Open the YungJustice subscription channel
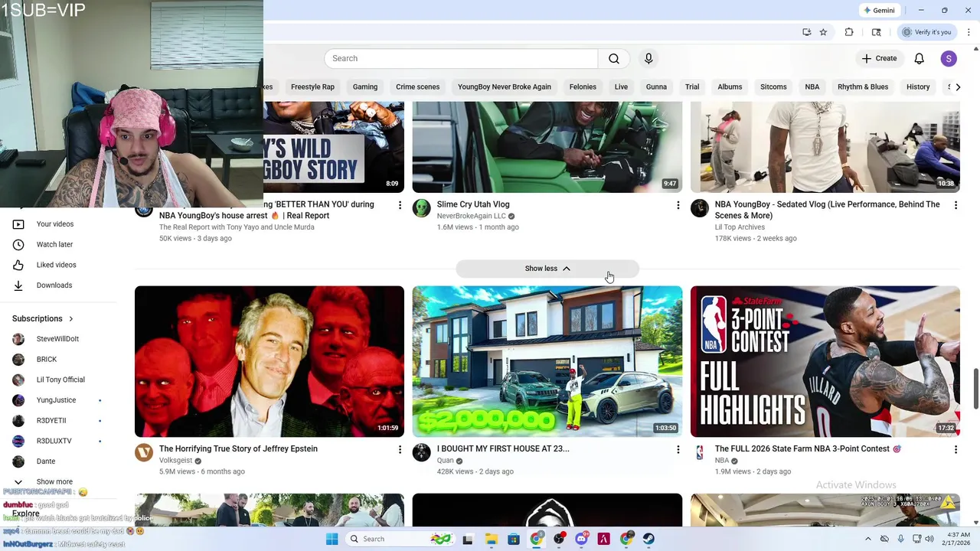Screen dimensions: 980x551 (x=56, y=400)
